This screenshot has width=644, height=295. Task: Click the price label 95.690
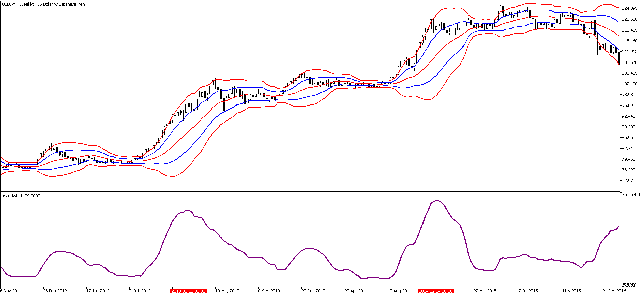pyautogui.click(x=629, y=105)
